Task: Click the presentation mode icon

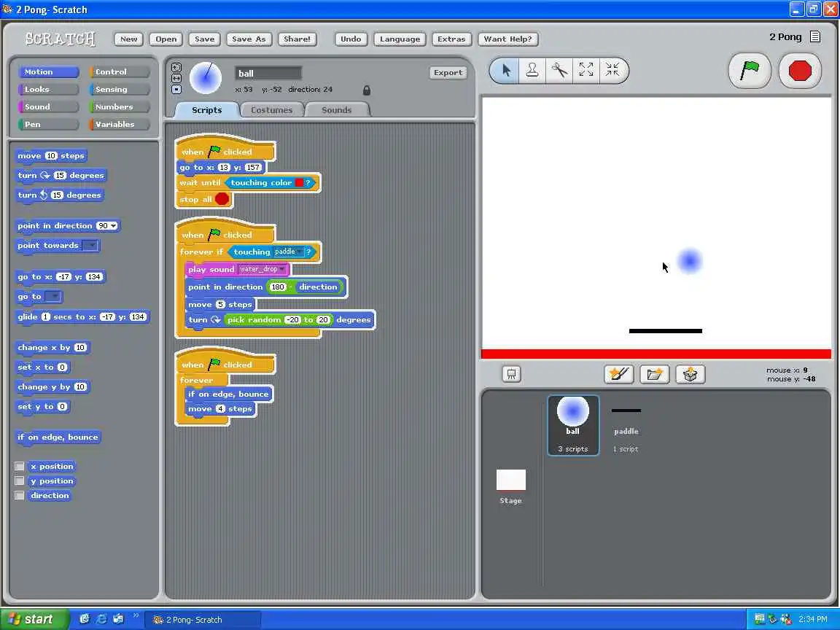Action: 511,374
